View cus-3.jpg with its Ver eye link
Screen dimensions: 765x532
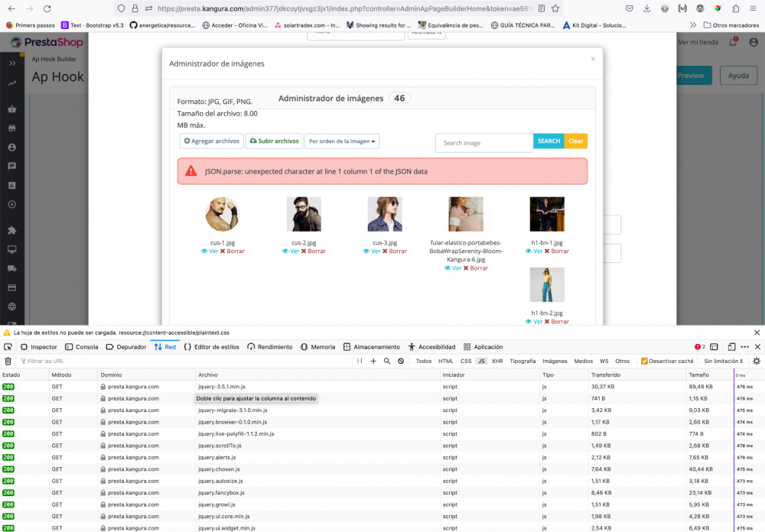pos(371,251)
